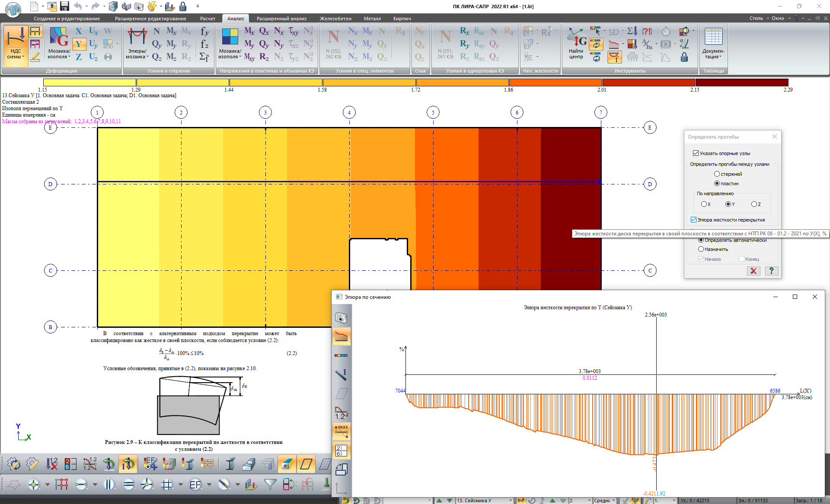Screen dimensions: 830x504
Task: Click the camera snapshot icon in section window
Action: (341, 318)
